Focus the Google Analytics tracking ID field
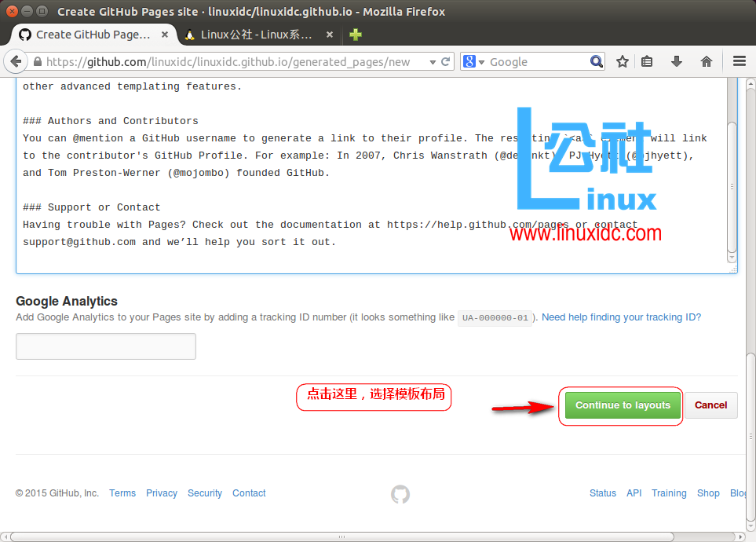756x542 pixels. (106, 346)
